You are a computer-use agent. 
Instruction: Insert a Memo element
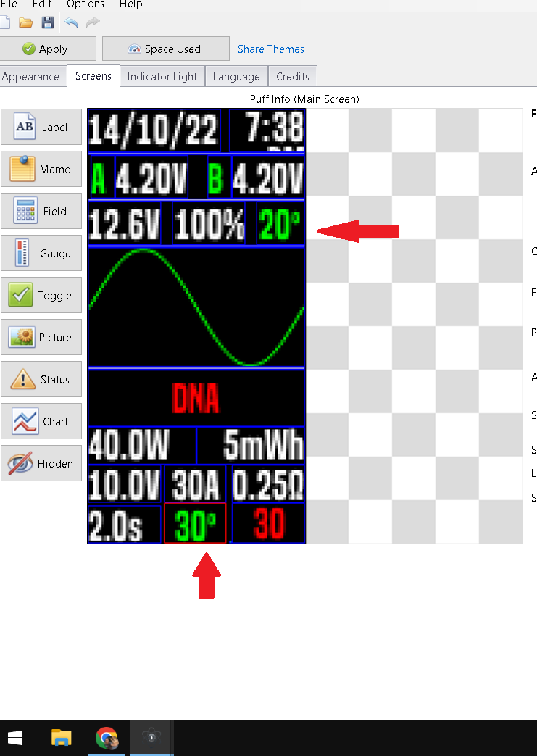click(41, 170)
